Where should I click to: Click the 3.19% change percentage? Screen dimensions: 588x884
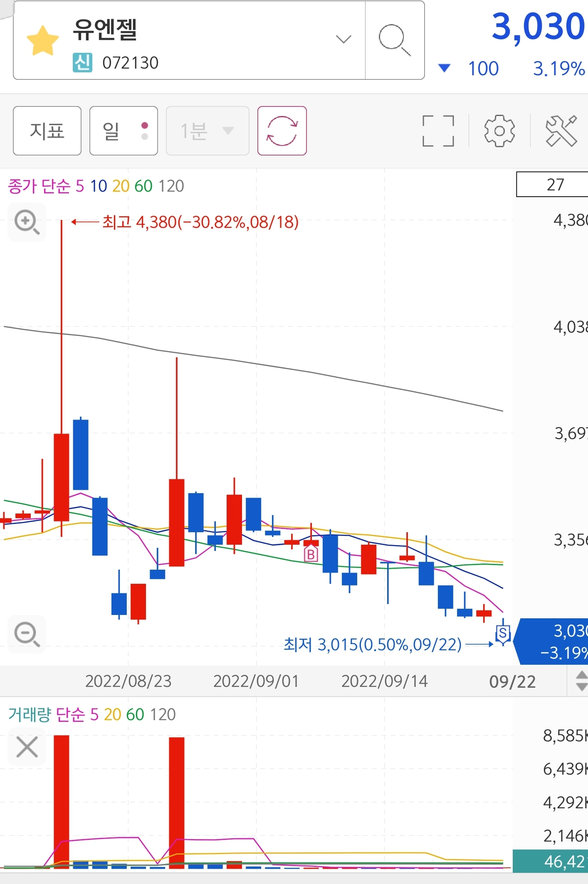point(559,69)
